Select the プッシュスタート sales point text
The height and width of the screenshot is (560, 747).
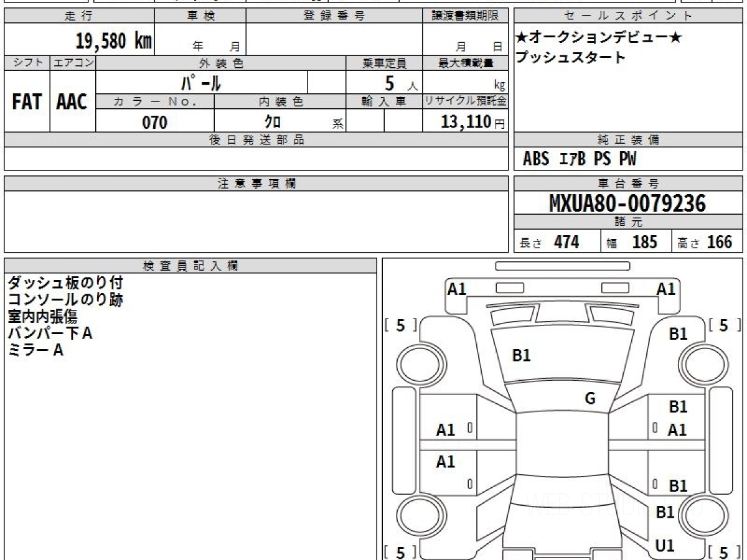click(570, 58)
